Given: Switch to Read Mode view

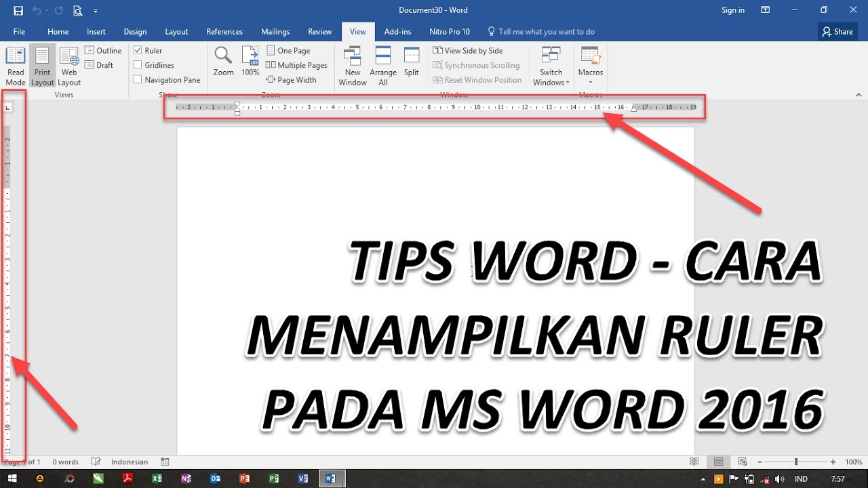Looking at the screenshot, I should point(16,66).
